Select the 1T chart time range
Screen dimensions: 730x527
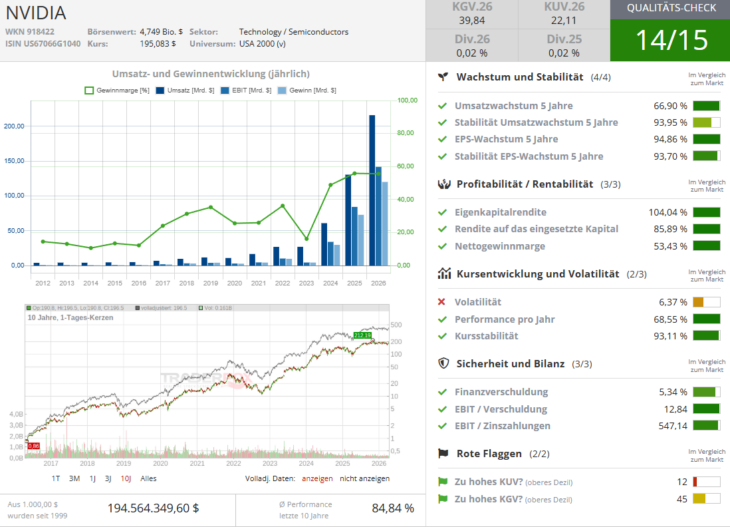click(x=56, y=478)
